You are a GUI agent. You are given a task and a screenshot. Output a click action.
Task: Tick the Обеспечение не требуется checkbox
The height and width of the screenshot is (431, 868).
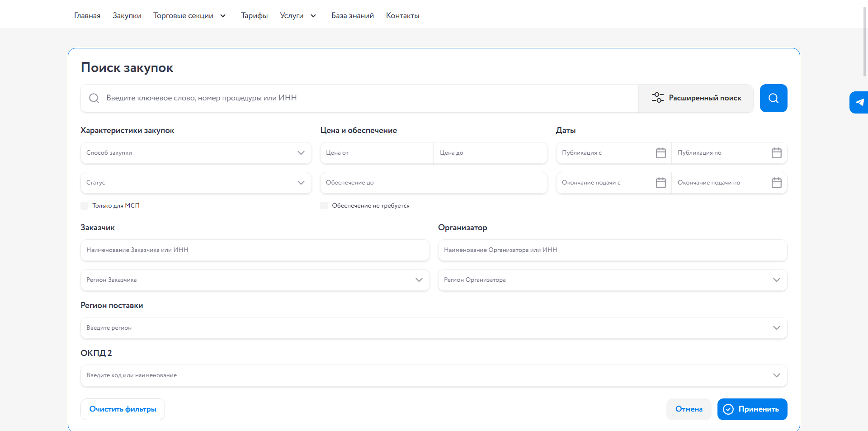[x=324, y=206]
